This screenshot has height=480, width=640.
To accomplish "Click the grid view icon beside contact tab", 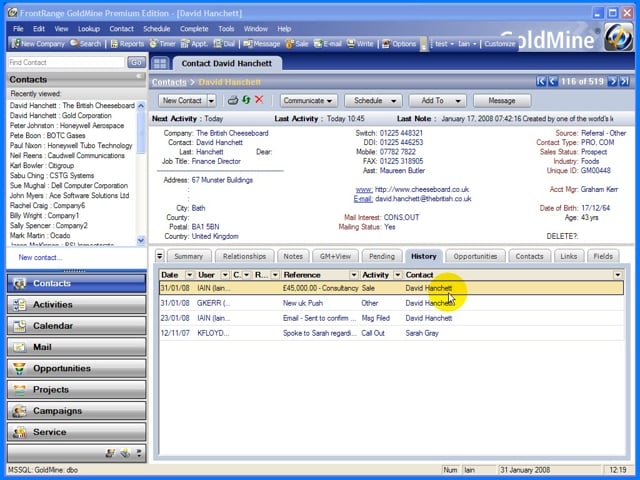I will (x=160, y=63).
